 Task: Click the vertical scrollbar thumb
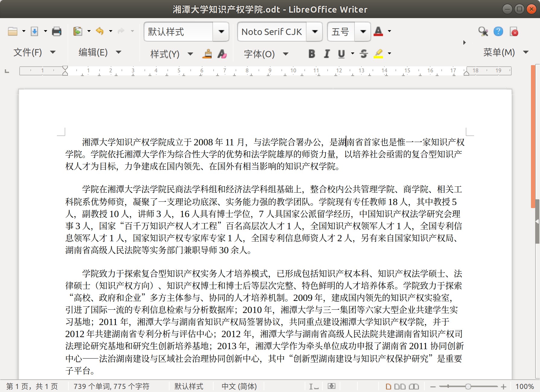(x=533, y=137)
